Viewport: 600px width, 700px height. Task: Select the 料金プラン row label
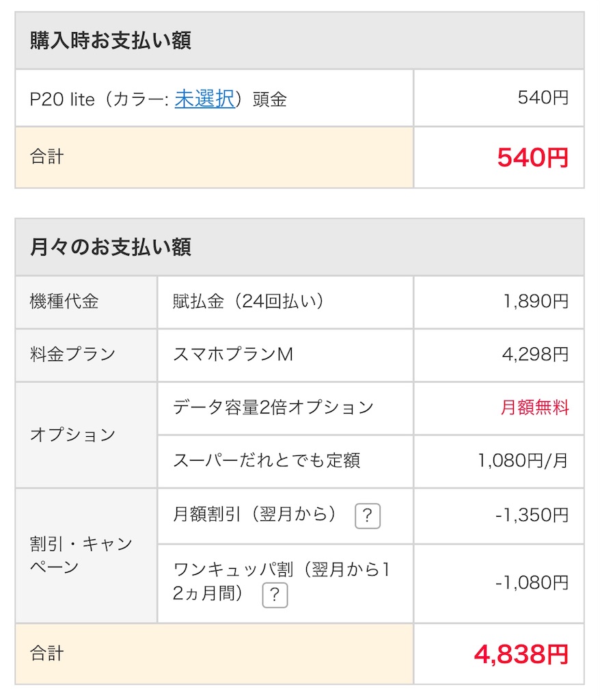[72, 355]
